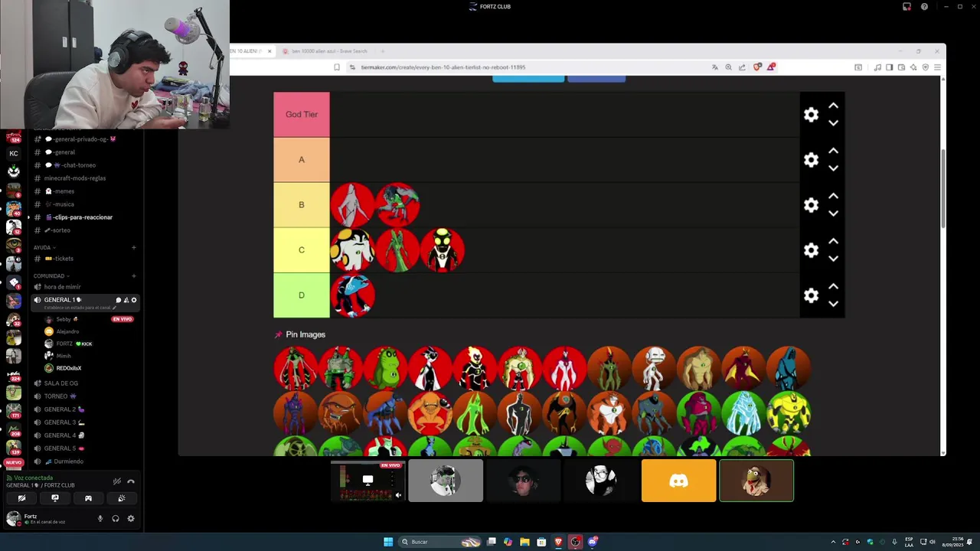This screenshot has height=551, width=980.
Task: Turn on camera in Discord voice panel
Action: [21, 498]
